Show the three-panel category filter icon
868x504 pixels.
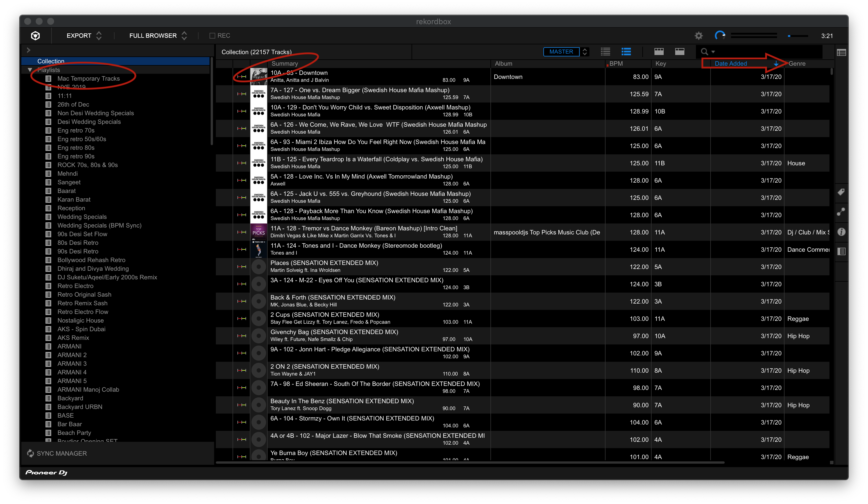pyautogui.click(x=658, y=52)
